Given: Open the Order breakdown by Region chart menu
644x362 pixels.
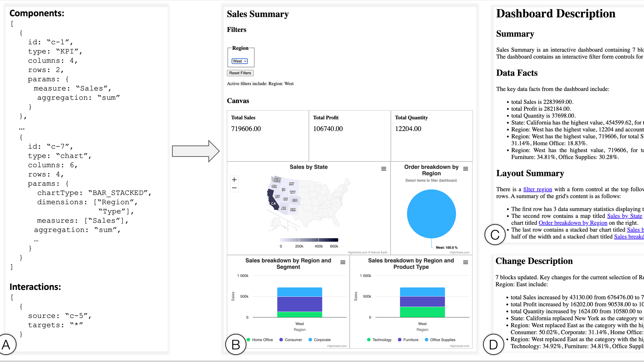Looking at the screenshot, I should pos(465,168).
